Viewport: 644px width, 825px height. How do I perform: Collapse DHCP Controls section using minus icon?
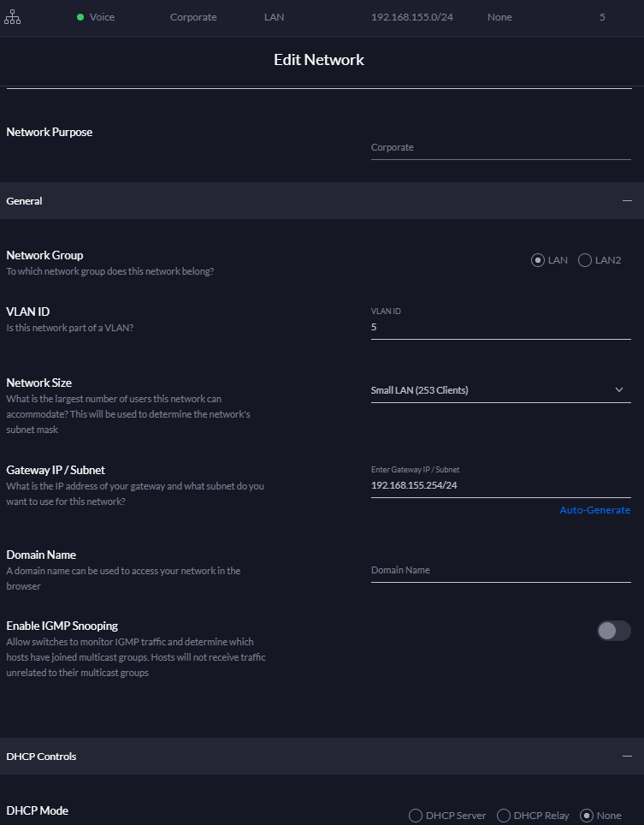click(x=627, y=757)
